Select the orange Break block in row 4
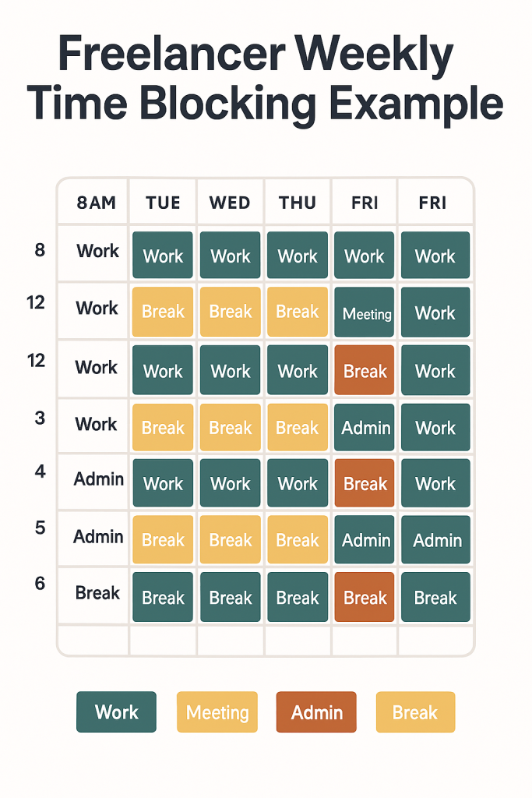 (365, 484)
